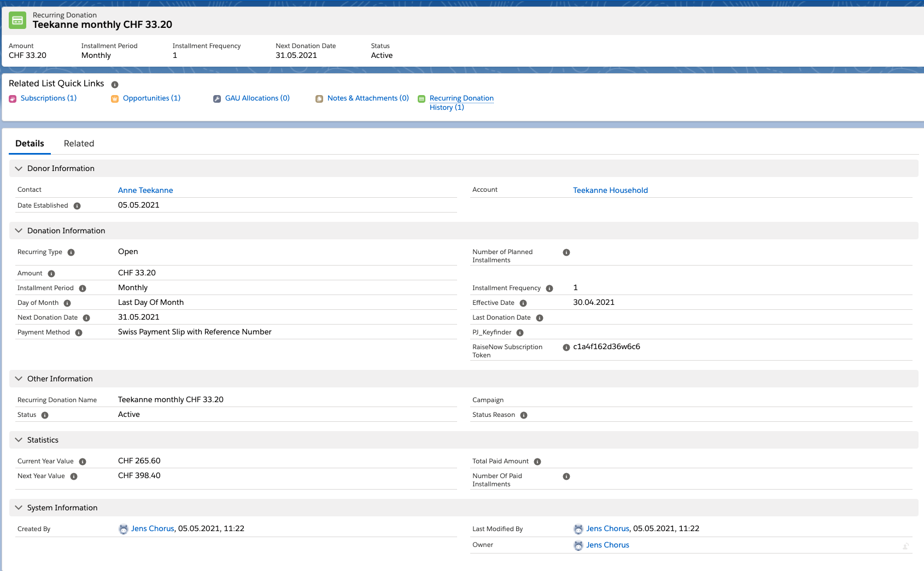Click info icon beside Installment Frequency in Donation Information
Viewport: 924px width, 571px height.
[x=549, y=289]
